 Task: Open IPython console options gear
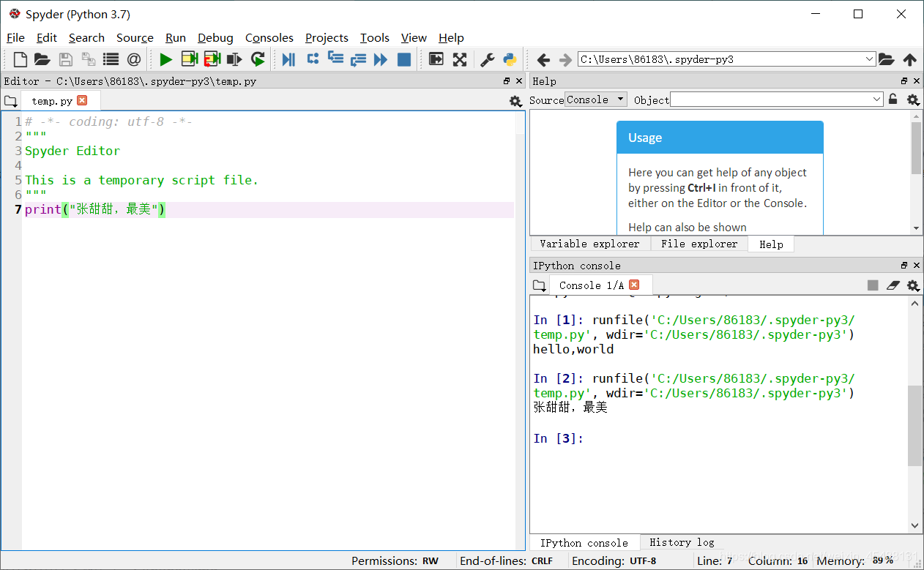point(913,285)
